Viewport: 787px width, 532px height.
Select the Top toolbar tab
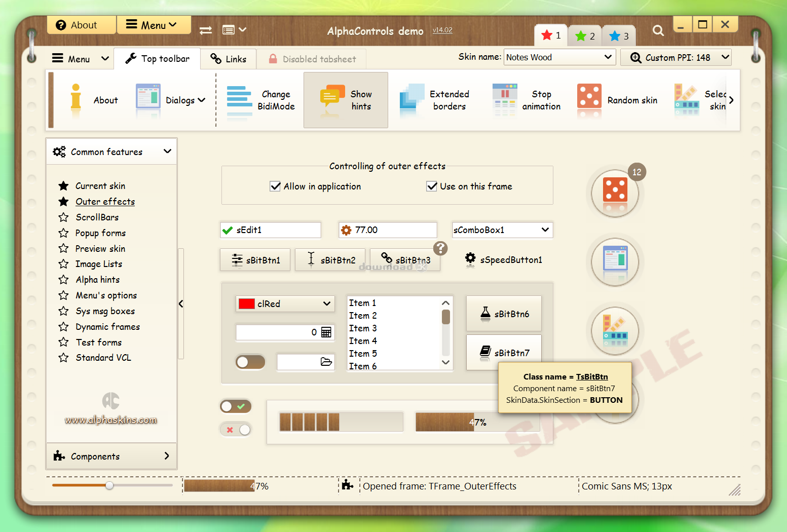157,58
